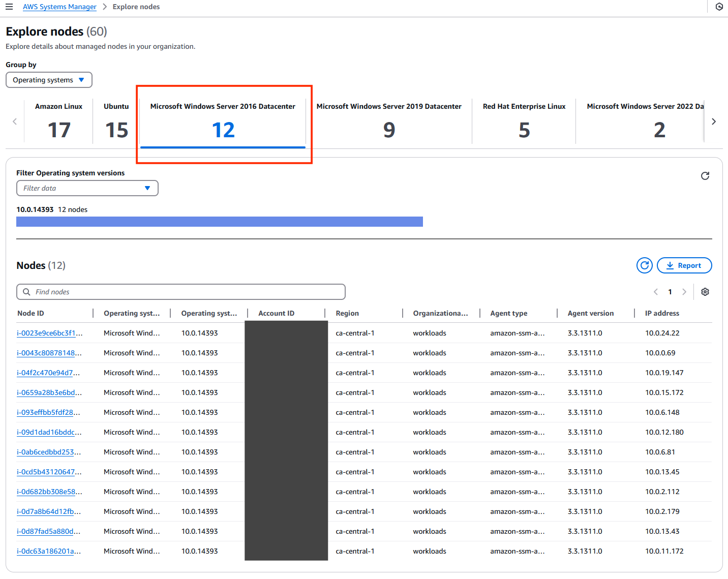Open node i-0d87fad5a880d link
Image resolution: width=728 pixels, height=579 pixels.
(48, 531)
